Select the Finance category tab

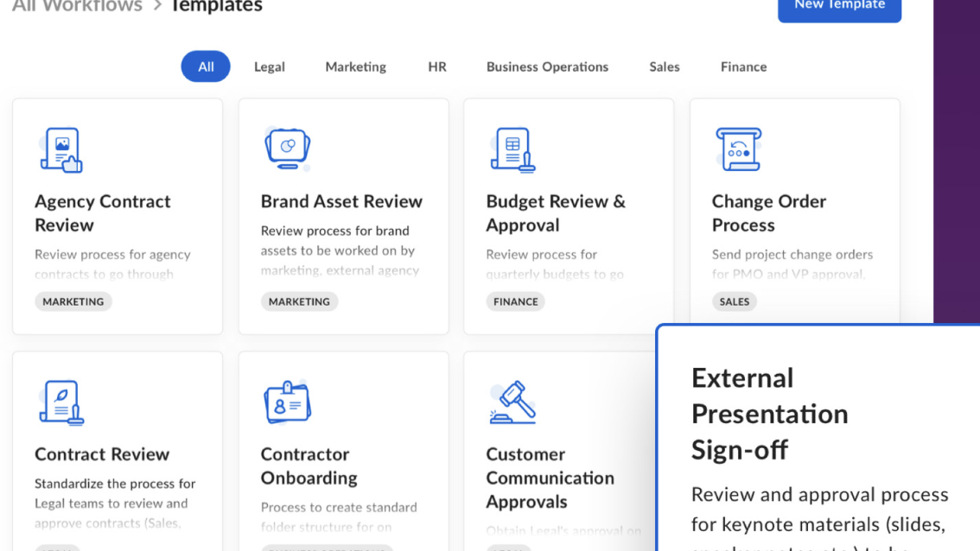click(x=743, y=66)
